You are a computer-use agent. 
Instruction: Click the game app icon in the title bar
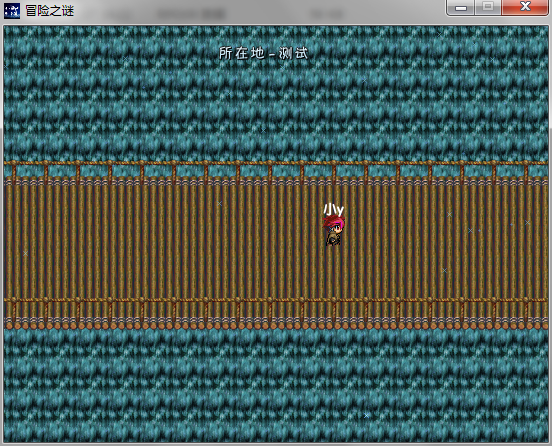click(x=12, y=11)
